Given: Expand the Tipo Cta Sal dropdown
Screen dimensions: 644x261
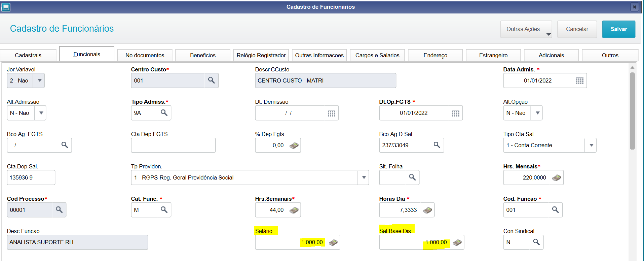Looking at the screenshot, I should tap(591, 145).
